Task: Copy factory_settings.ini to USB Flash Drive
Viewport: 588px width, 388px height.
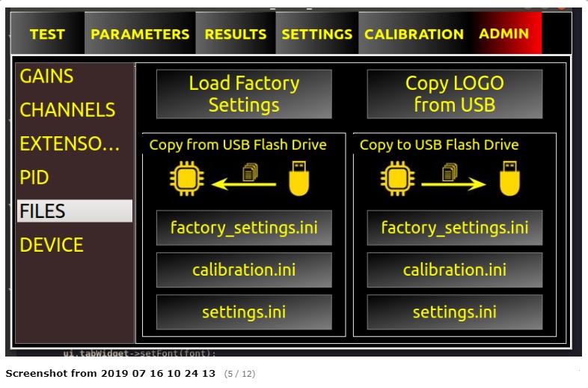Action: click(455, 228)
